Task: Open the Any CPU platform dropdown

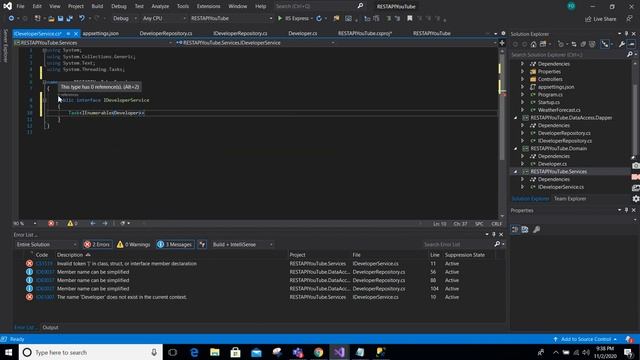Action: point(163,18)
